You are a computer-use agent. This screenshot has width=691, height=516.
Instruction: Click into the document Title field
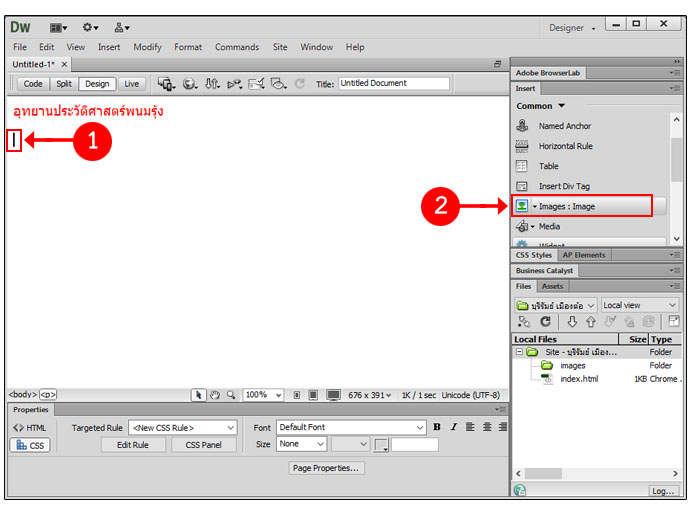click(x=393, y=84)
